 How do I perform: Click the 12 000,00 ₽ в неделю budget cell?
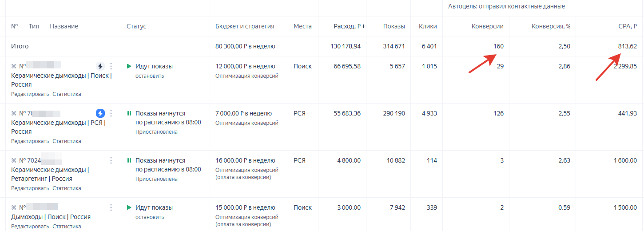(x=245, y=66)
